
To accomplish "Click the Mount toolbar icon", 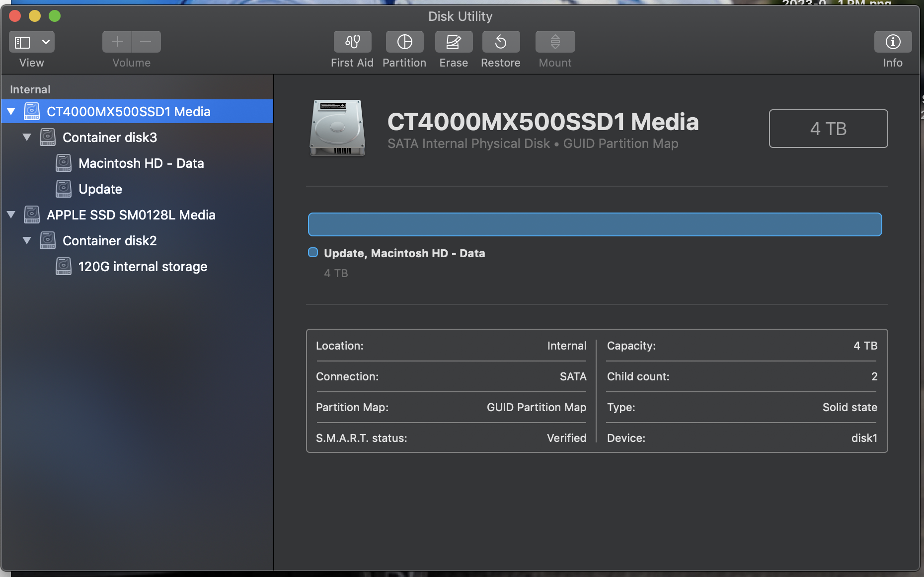I will (555, 42).
